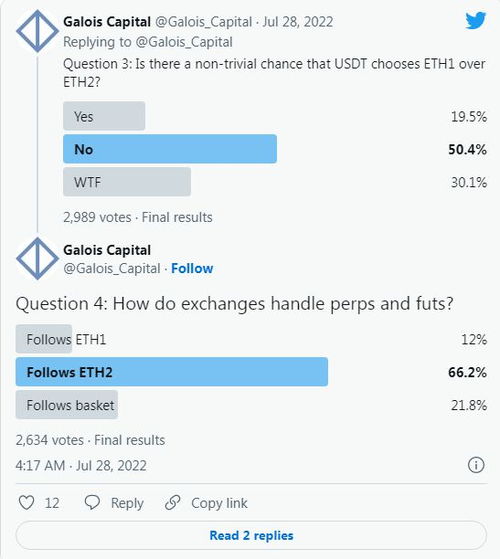
Task: Click the 'Follows basket' poll bar
Action: 67,405
